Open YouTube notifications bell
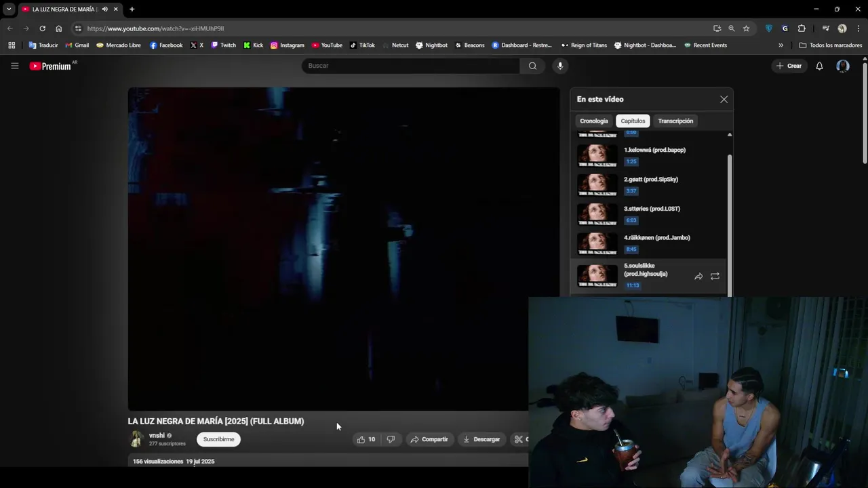The width and height of the screenshot is (868, 488). pos(819,66)
